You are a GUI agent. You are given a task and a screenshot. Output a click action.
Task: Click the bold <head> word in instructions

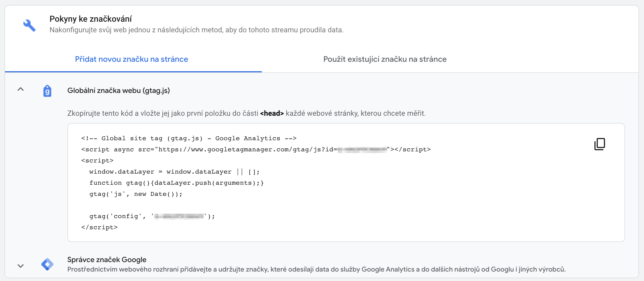pyautogui.click(x=272, y=113)
